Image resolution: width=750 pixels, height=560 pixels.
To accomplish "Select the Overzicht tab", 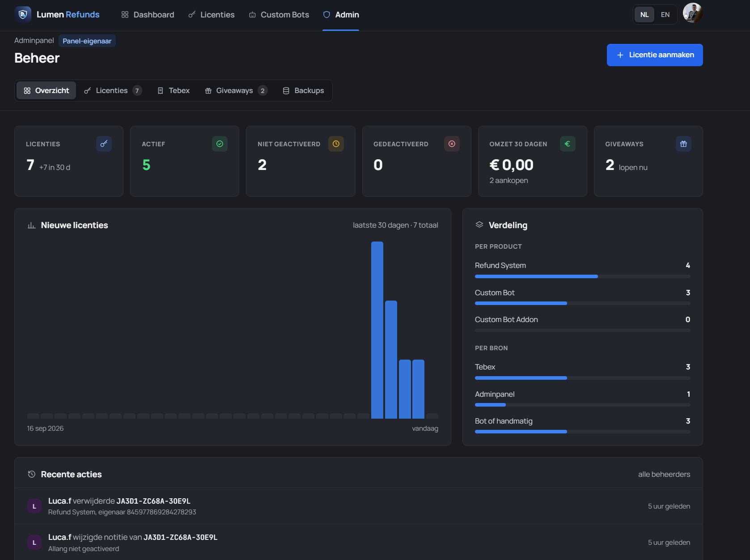I will click(x=47, y=90).
